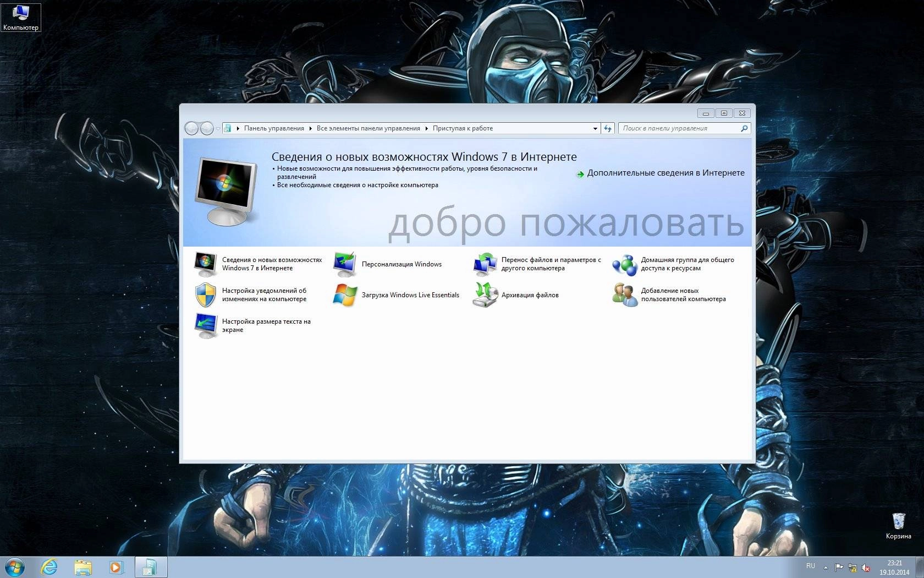Screen dimensions: 924x578
Task: Open the file transfer from another computer icon
Action: pyautogui.click(x=485, y=264)
